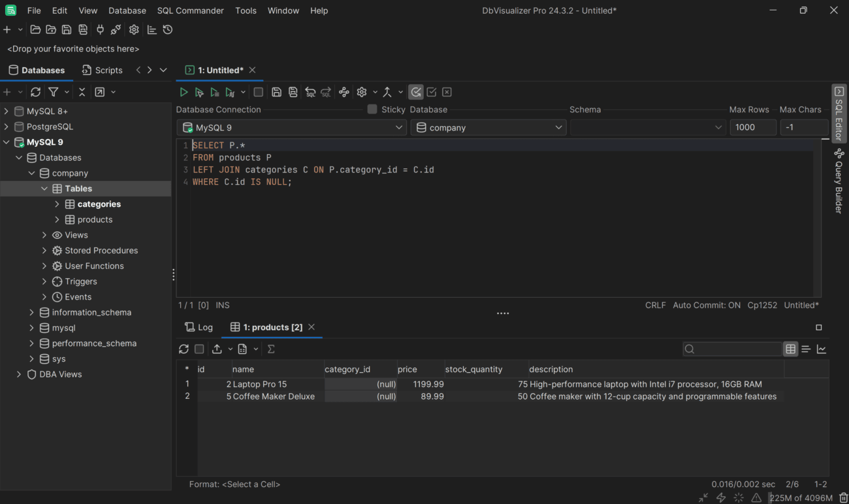Expand the Stored Procedures node

[44, 251]
